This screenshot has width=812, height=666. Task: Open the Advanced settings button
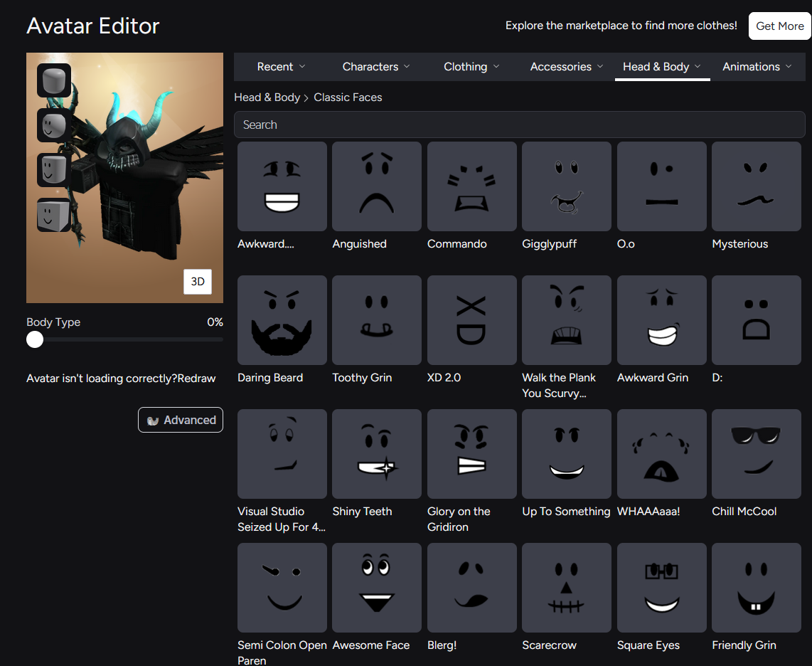(180, 420)
